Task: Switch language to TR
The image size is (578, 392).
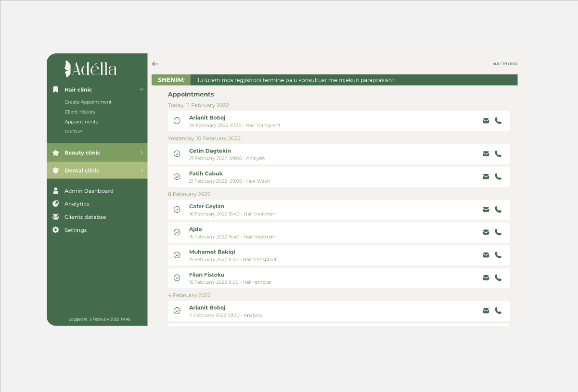Action: pos(505,64)
